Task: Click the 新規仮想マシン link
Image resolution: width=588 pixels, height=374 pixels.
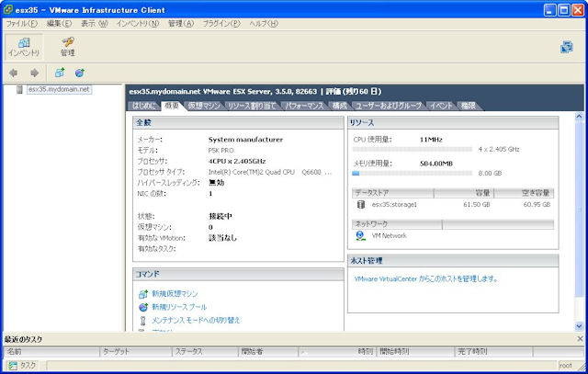Action: pyautogui.click(x=175, y=294)
